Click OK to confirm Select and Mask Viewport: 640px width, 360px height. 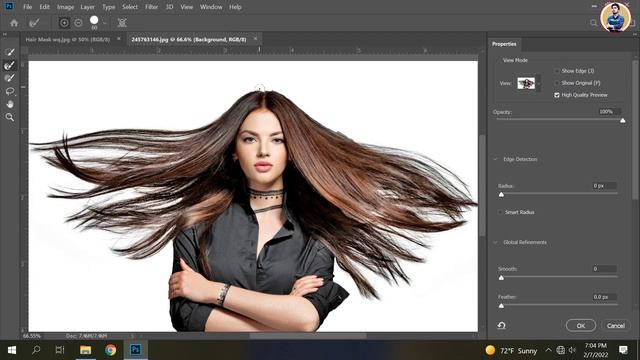[580, 325]
